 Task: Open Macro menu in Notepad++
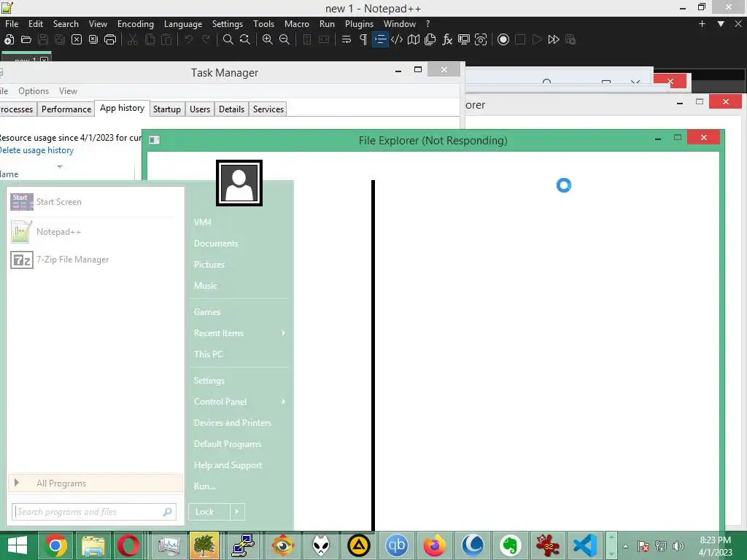[x=297, y=24]
